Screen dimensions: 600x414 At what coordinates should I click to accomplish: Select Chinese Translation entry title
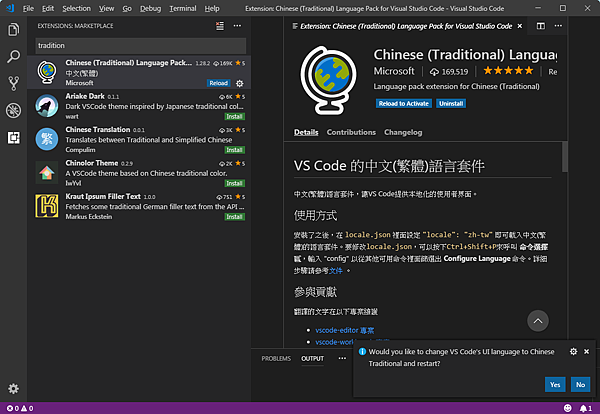pos(98,129)
